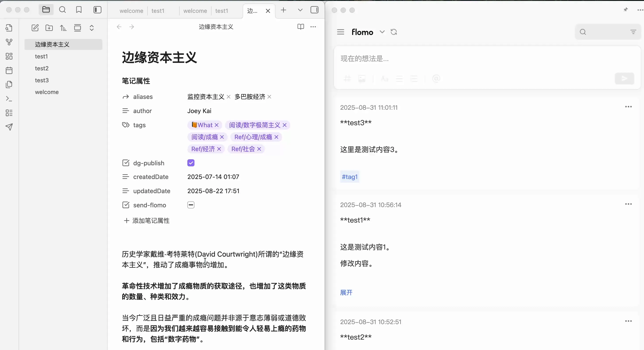Screen dimensions: 644x350
Task: Click the new folder icon
Action: (x=49, y=28)
